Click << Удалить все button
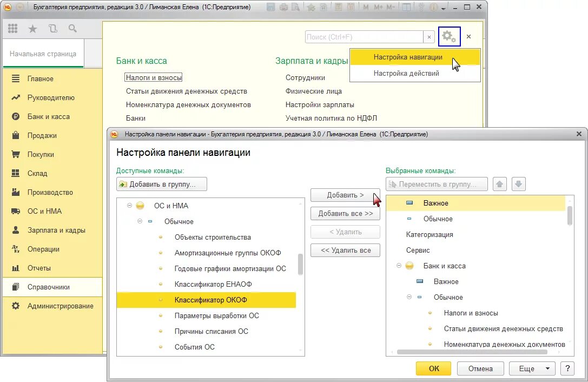588x382 pixels. tap(345, 251)
